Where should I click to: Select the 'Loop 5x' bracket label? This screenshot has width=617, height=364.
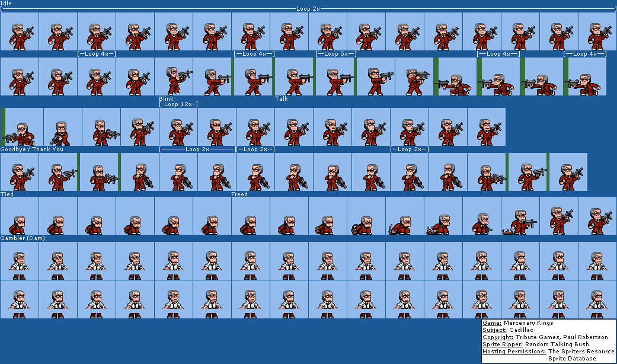336,54
